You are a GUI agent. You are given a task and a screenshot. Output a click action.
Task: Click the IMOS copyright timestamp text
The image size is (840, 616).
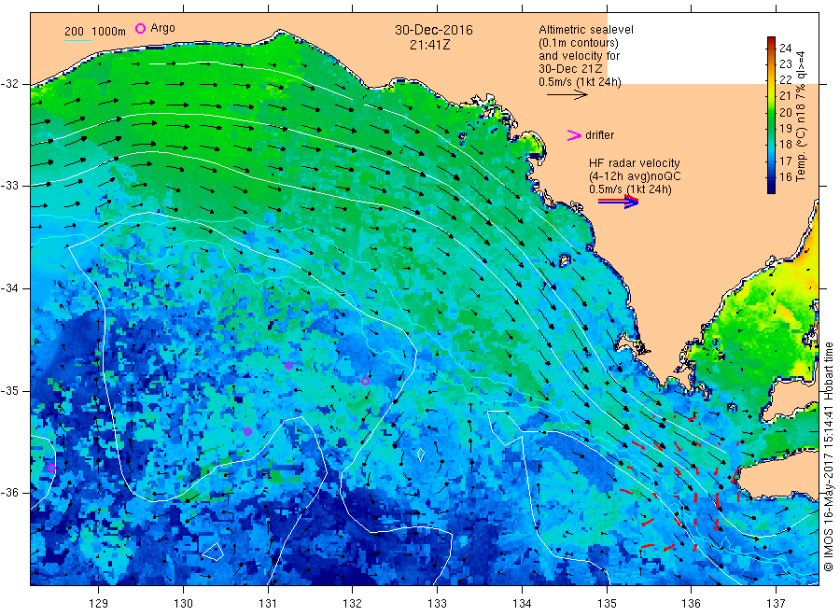[x=829, y=456]
